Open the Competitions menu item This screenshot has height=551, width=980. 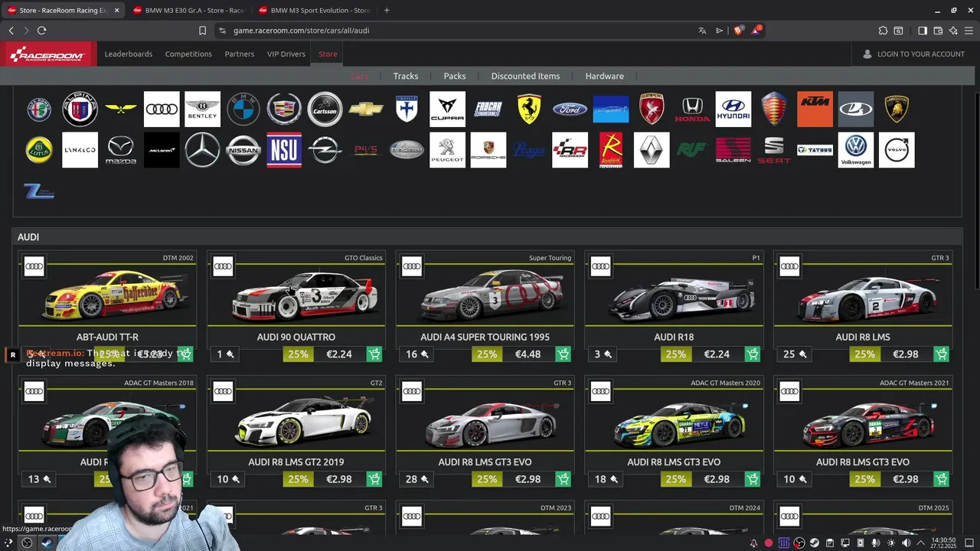coord(188,54)
